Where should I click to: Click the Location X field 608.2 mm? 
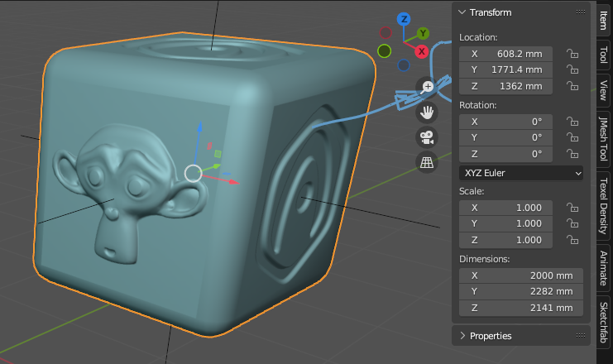tap(505, 54)
